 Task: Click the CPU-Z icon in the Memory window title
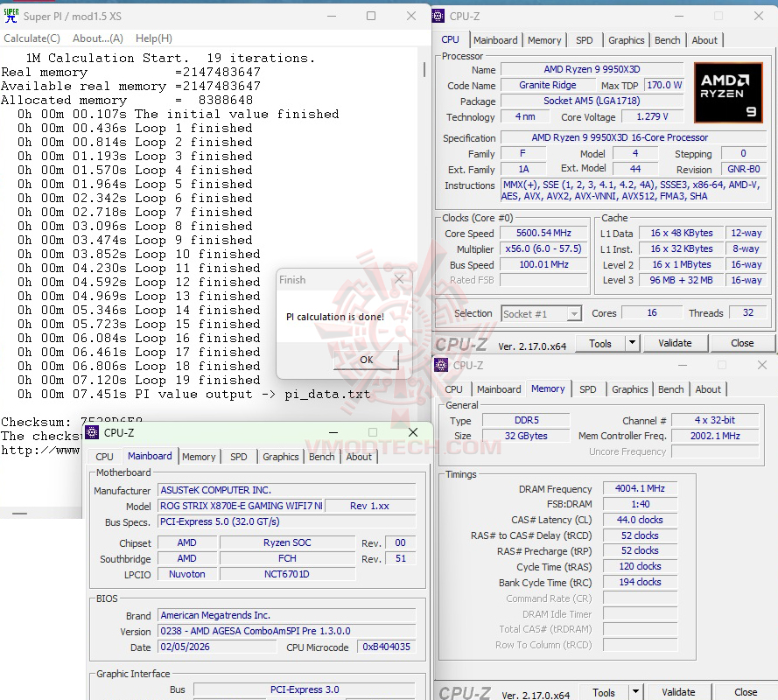[440, 365]
